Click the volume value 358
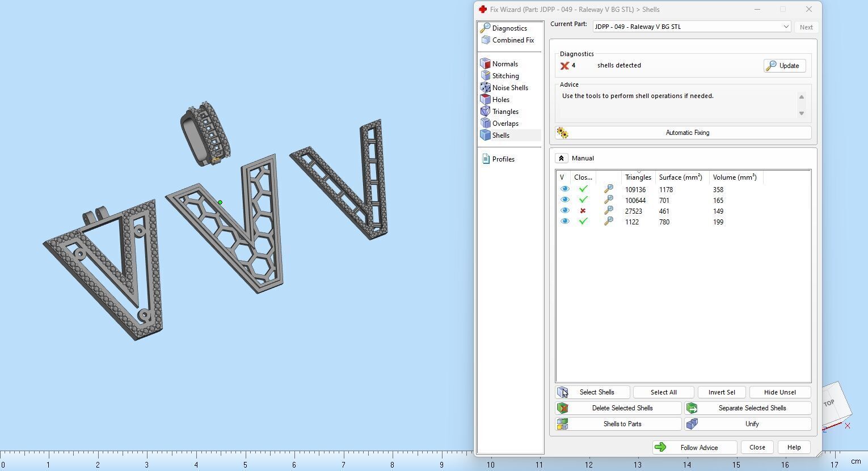Image resolution: width=868 pixels, height=471 pixels. click(718, 190)
